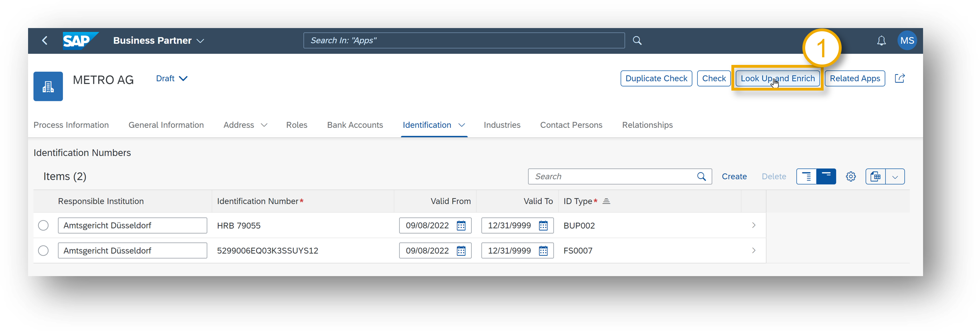The width and height of the screenshot is (980, 333).
Task: Click the share icon next to Related Apps
Action: pyautogui.click(x=900, y=78)
